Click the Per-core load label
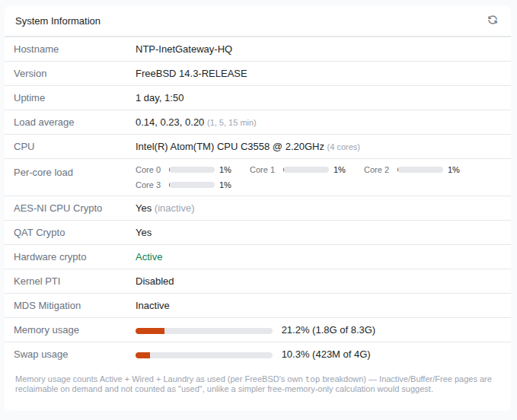Screen dimensions: 517x420 tap(43, 173)
